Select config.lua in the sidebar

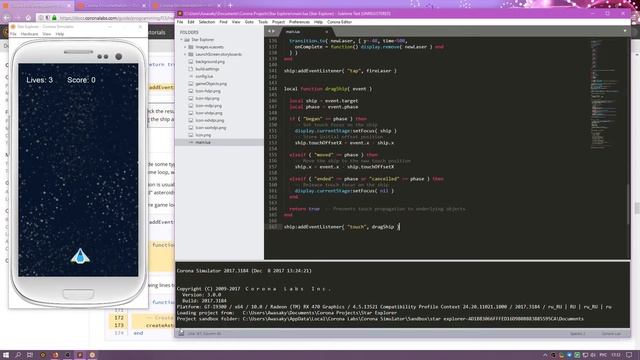coord(204,76)
